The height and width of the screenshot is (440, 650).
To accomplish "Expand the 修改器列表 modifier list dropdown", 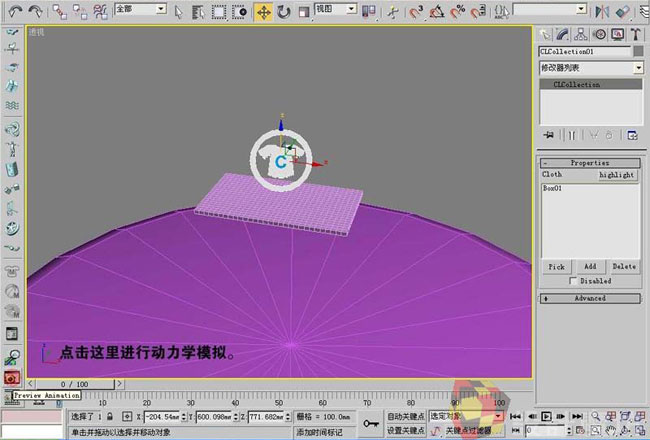I will pos(638,68).
